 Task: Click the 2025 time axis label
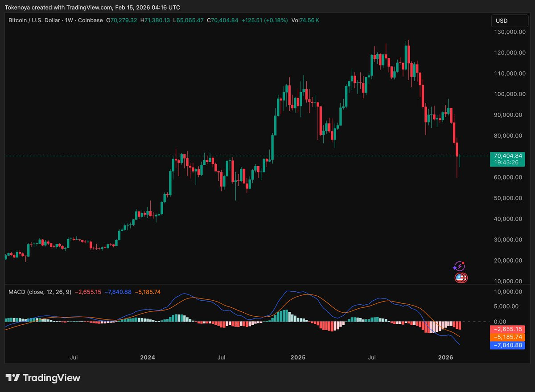point(297,357)
